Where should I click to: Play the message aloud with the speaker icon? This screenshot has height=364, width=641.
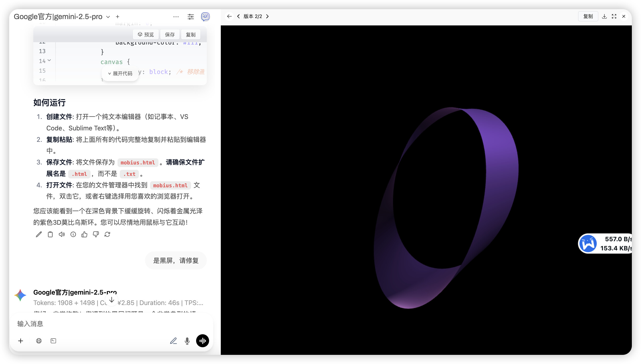[x=62, y=234]
